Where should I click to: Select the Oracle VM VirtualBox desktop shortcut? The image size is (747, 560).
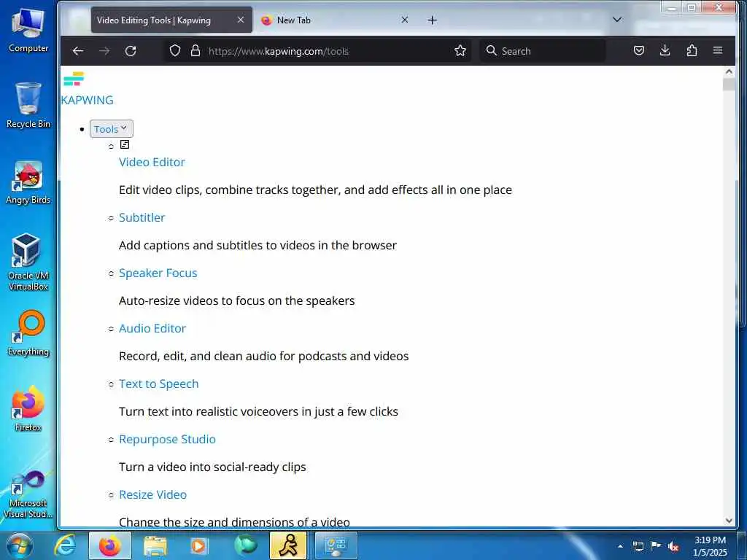point(28,262)
